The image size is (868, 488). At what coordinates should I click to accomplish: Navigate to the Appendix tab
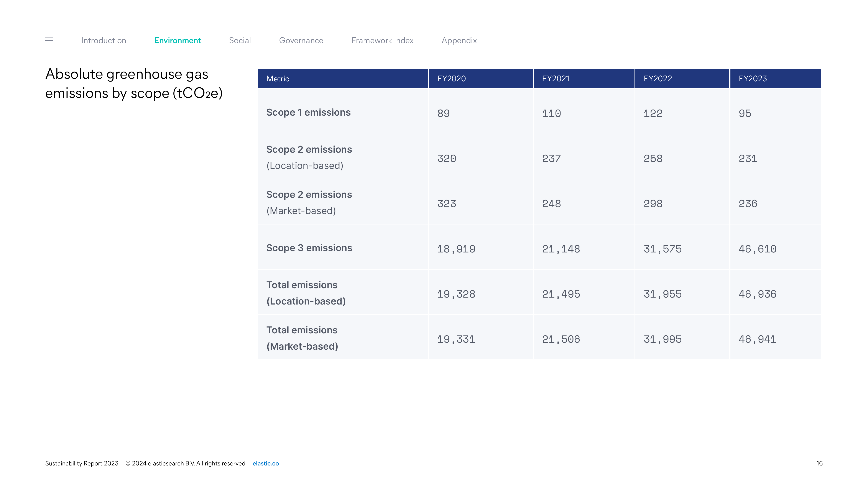459,41
